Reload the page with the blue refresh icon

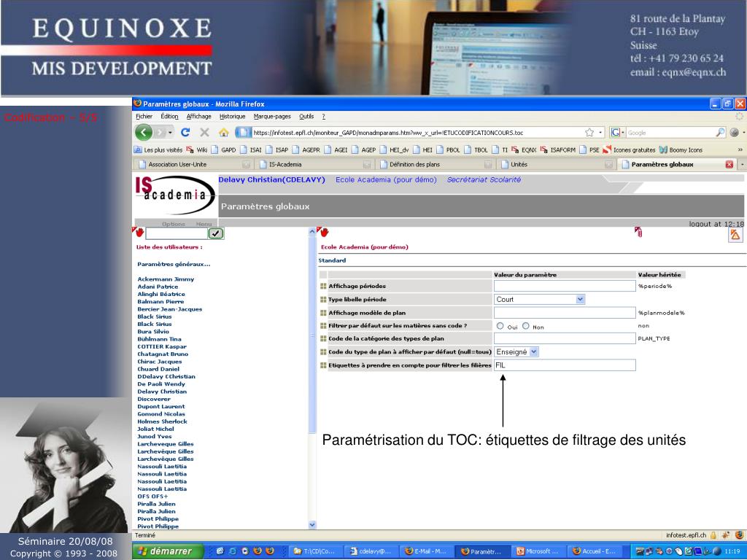185,133
